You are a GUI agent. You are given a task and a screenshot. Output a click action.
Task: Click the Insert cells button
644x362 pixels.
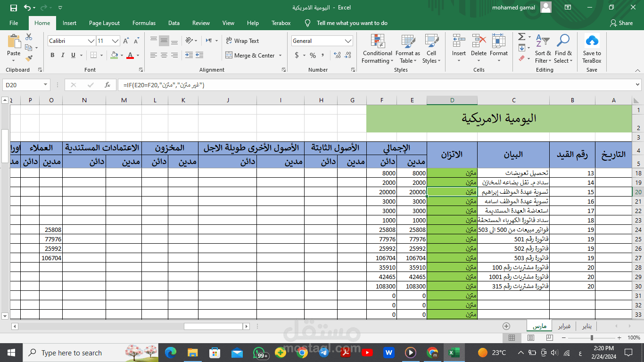coord(459,49)
